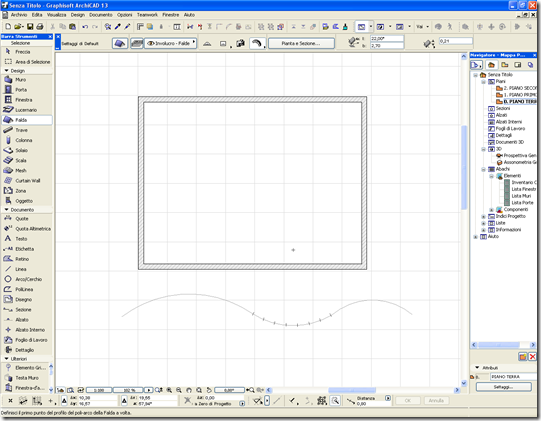This screenshot has height=421, width=541.
Task: Choose the Colonna column tool
Action: point(27,140)
